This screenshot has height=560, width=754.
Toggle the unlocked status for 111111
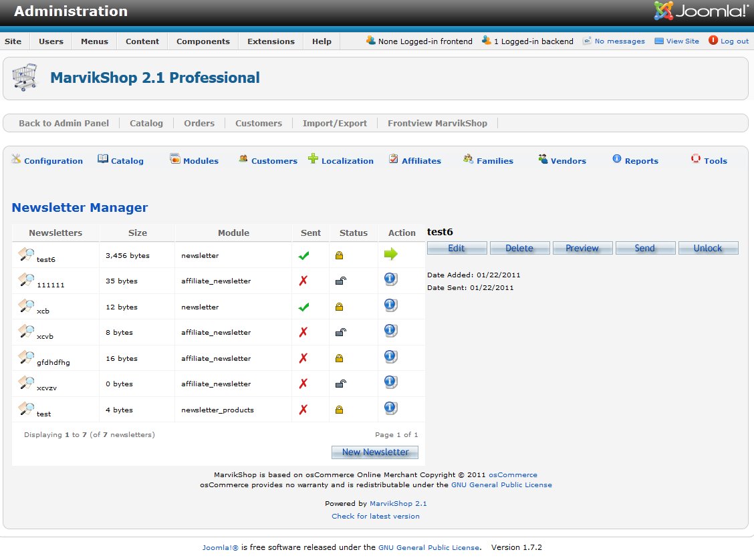pyautogui.click(x=340, y=281)
